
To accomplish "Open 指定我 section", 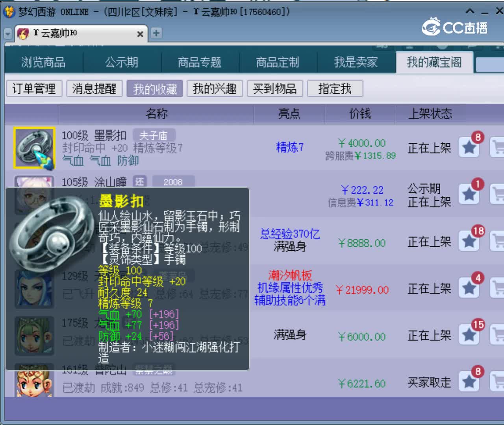I will tap(335, 89).
